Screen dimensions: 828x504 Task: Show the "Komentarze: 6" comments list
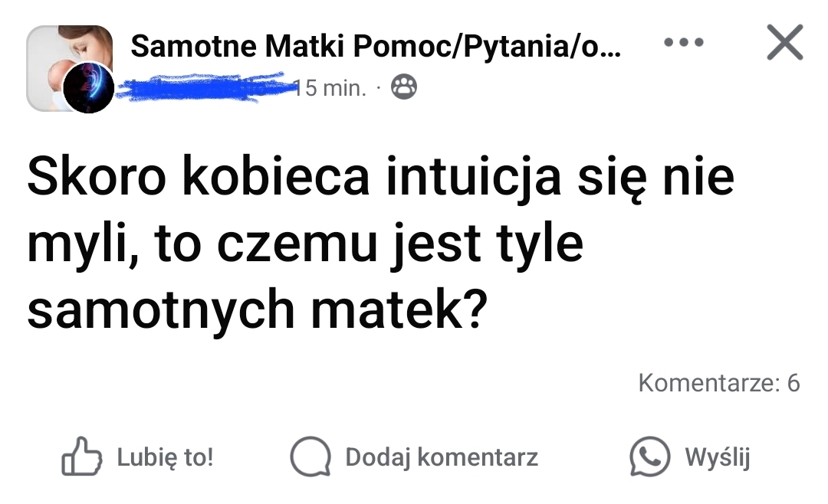[x=718, y=383]
